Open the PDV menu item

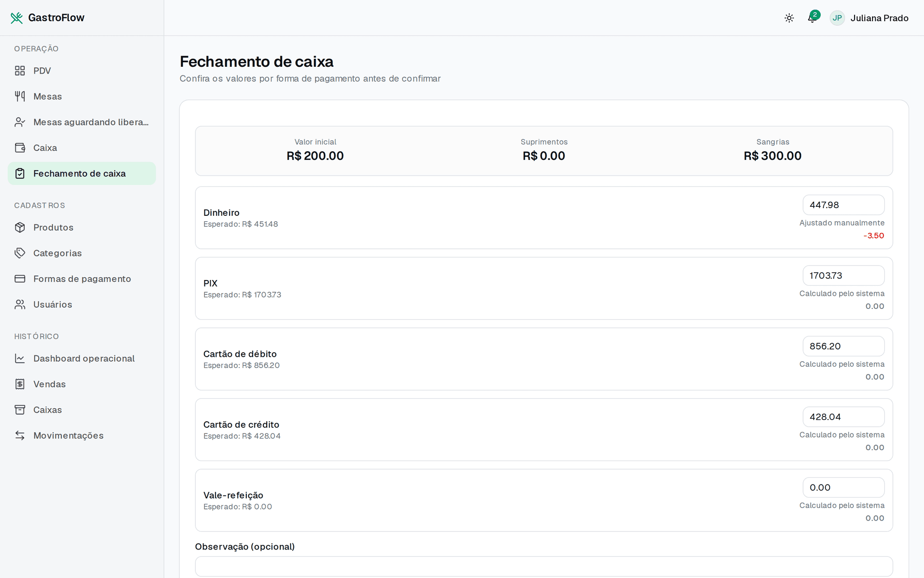(82, 71)
